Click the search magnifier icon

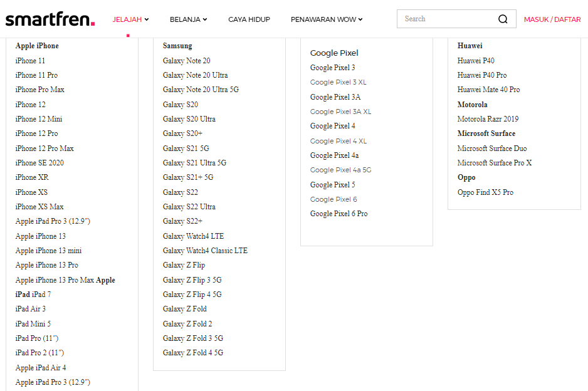click(x=503, y=19)
